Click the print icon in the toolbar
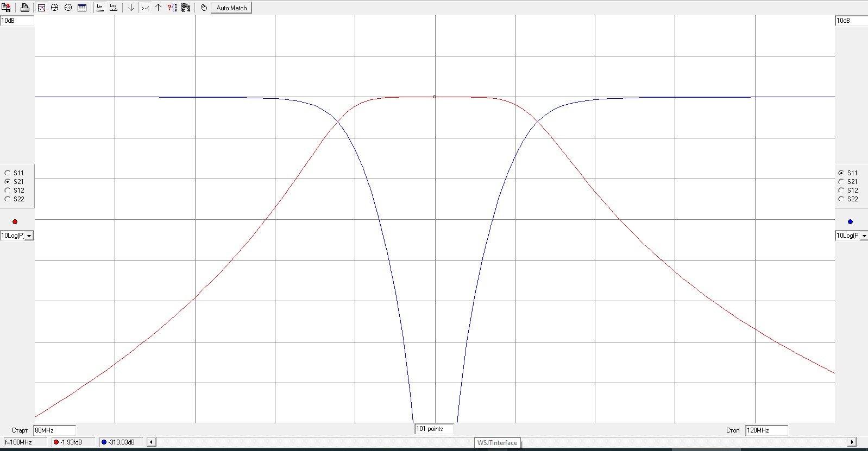The image size is (868, 451). (x=24, y=8)
